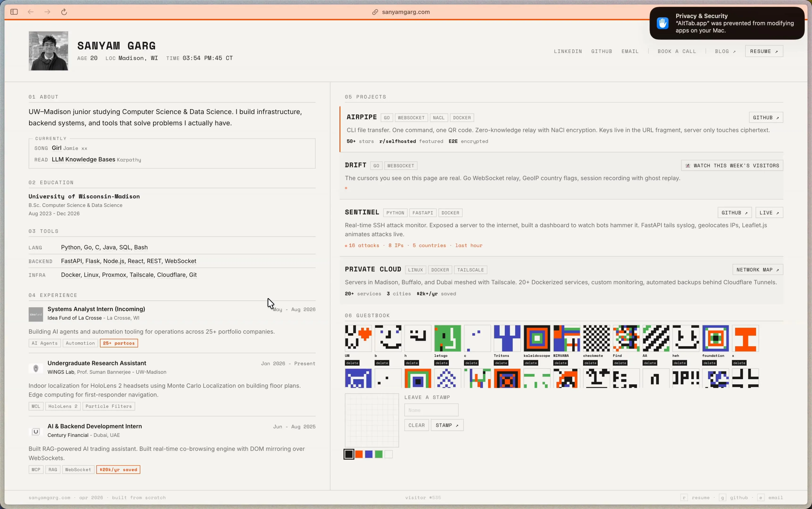
Task: Toggle the browser sidebar icon
Action: (14, 12)
